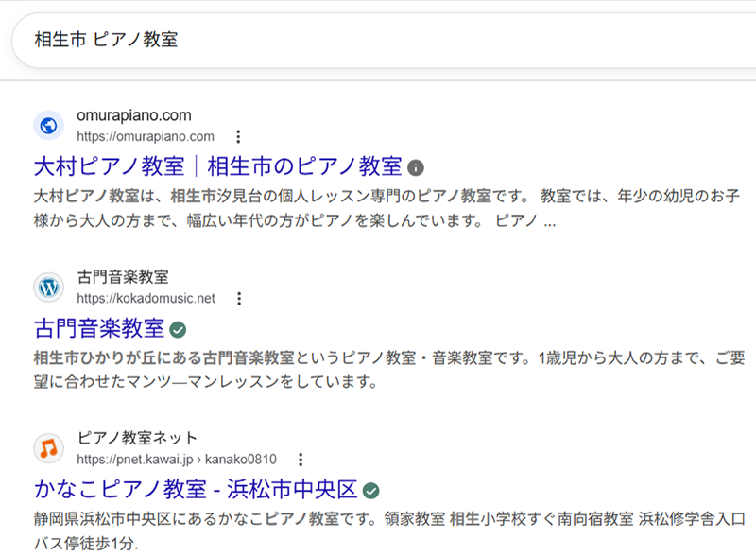The height and width of the screenshot is (557, 756).
Task: Click the pnet.kawai.jp › kanako0810 URL
Action: [176, 460]
